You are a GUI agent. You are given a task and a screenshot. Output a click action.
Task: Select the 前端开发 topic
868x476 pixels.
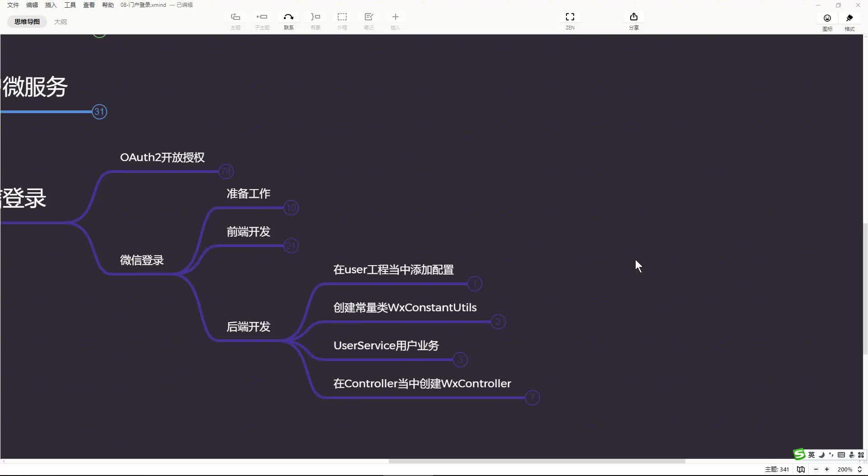click(x=248, y=232)
